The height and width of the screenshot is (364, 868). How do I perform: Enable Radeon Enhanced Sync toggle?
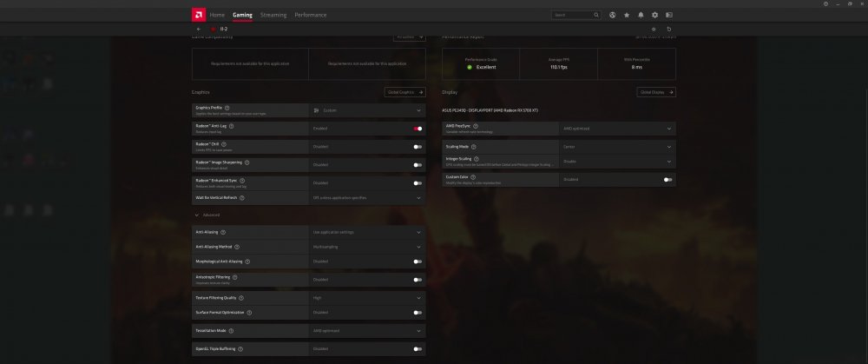pyautogui.click(x=418, y=182)
